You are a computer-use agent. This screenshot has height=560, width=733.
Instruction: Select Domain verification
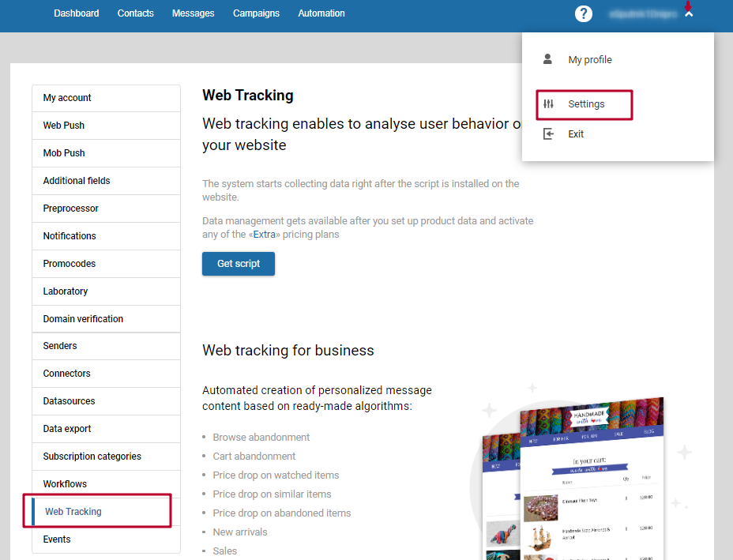point(106,319)
